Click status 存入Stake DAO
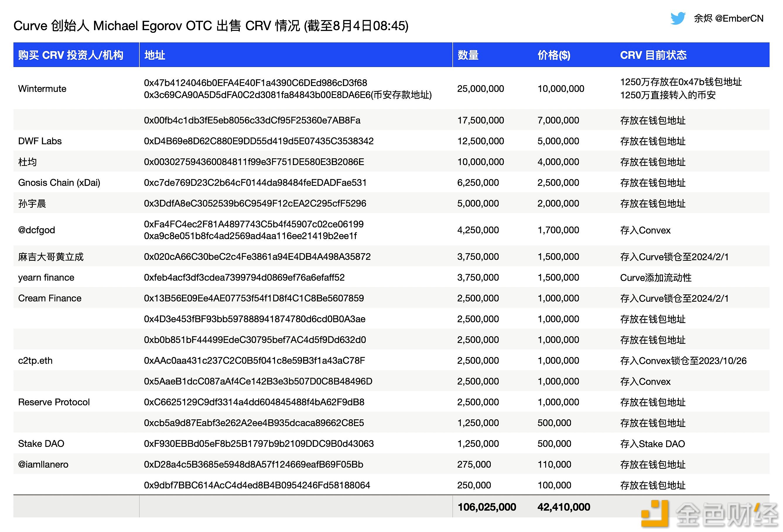Screen dimensions: 783x532 tap(653, 444)
